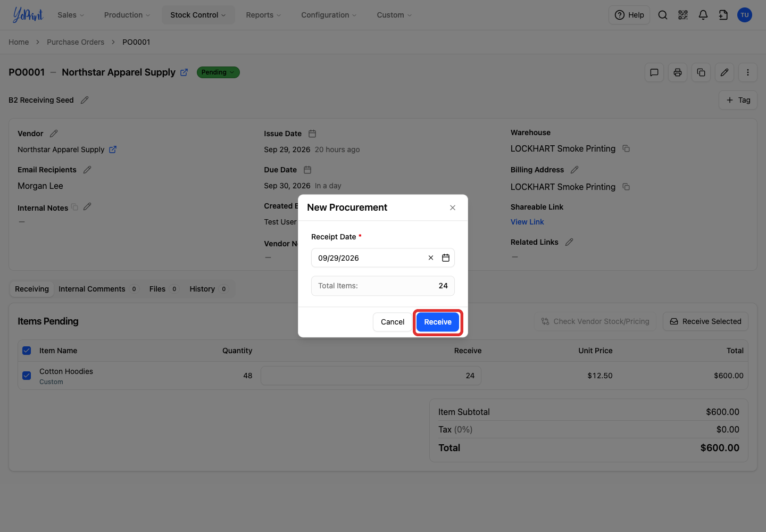Open the comments icon for PO0001

click(x=654, y=72)
